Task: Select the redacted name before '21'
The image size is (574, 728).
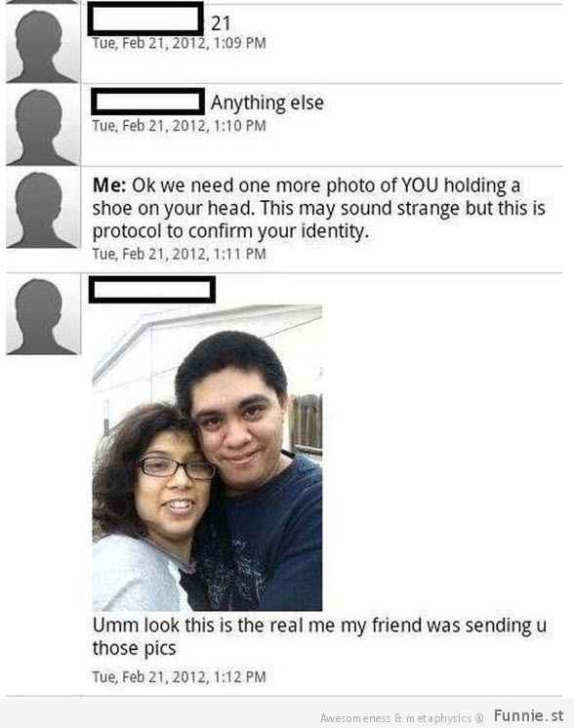Action: 145,20
